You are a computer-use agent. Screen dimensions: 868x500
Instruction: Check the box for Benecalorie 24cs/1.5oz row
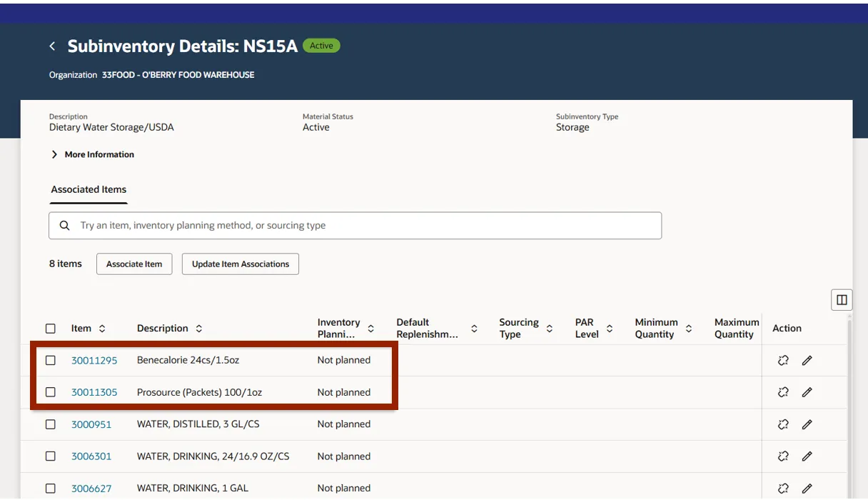[x=51, y=361]
